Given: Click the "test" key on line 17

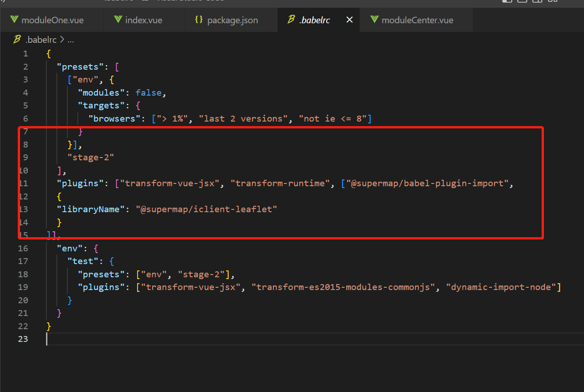Looking at the screenshot, I should coord(83,261).
